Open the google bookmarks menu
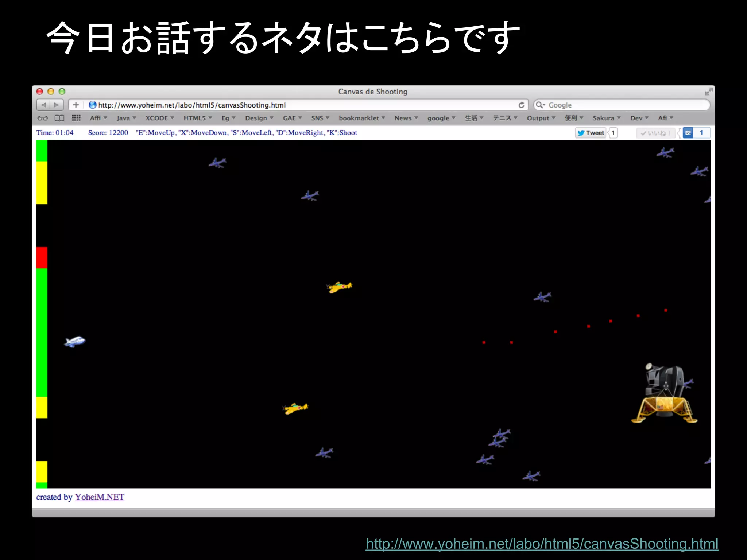 [442, 118]
